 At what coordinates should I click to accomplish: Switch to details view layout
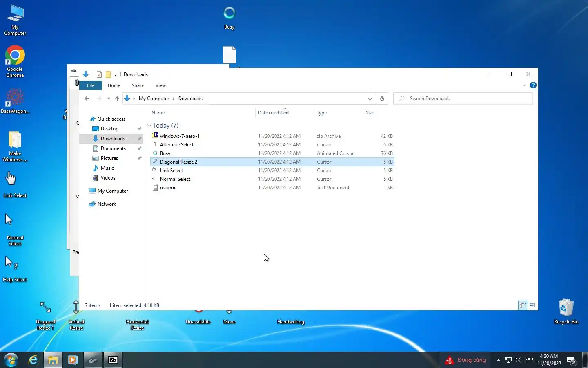pos(523,305)
